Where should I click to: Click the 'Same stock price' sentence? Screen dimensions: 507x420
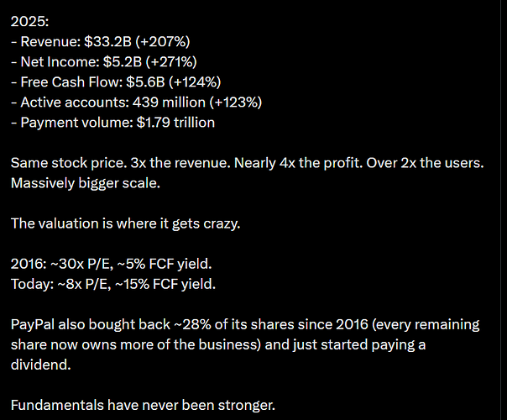pos(69,163)
